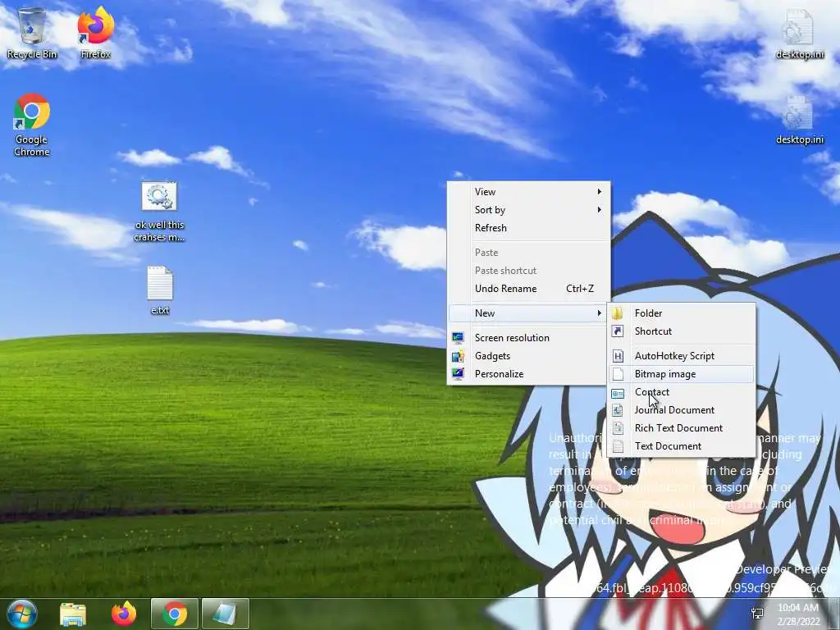The width and height of the screenshot is (840, 630).
Task: Open Screen resolution settings
Action: coord(528,337)
